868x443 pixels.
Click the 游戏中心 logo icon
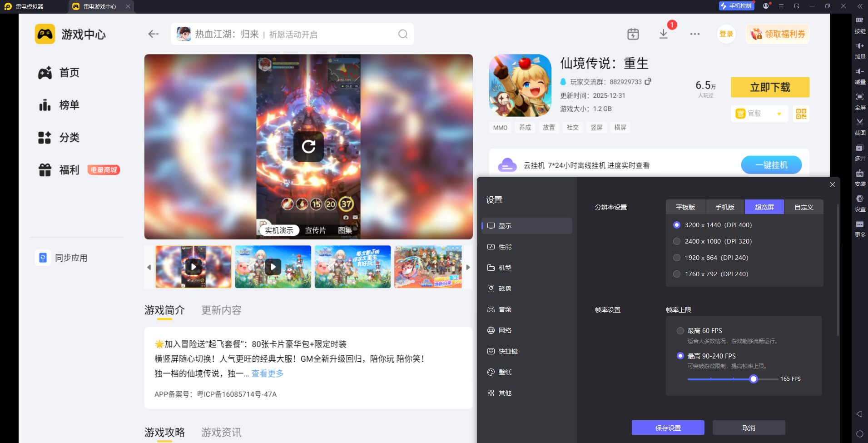45,34
